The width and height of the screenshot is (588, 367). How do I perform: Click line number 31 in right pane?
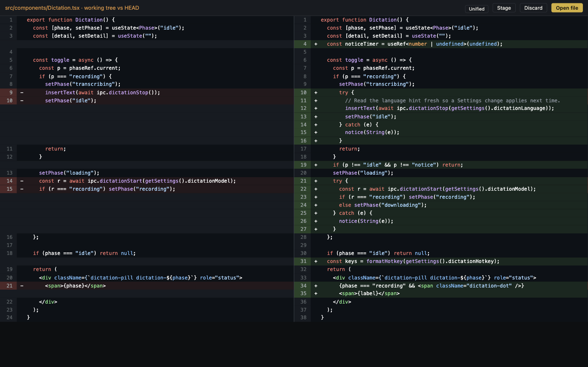tap(303, 261)
